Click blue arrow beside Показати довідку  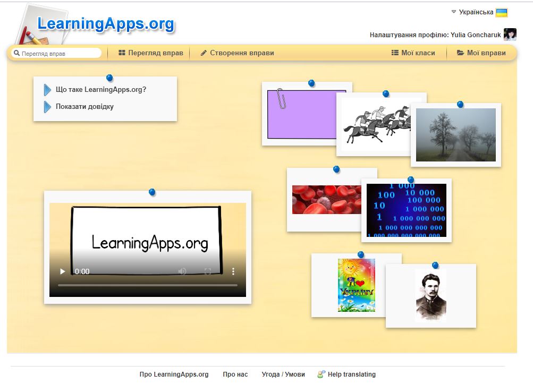47,107
